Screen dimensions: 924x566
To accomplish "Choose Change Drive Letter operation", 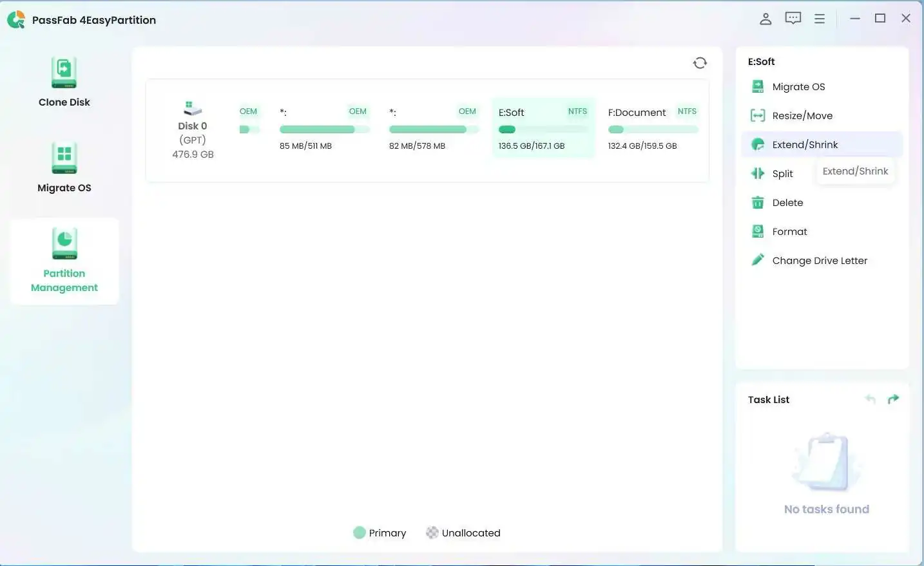I will pyautogui.click(x=822, y=260).
